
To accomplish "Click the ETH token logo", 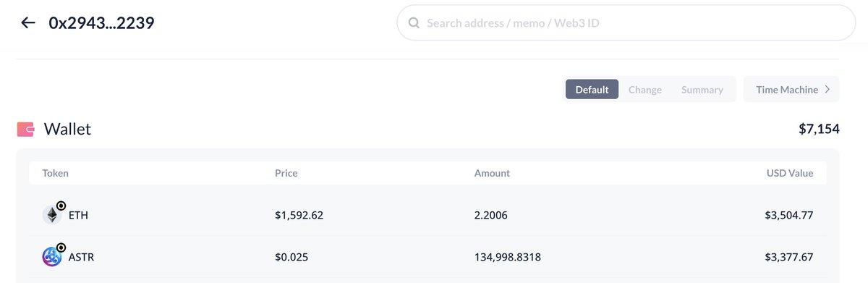I will pyautogui.click(x=51, y=215).
